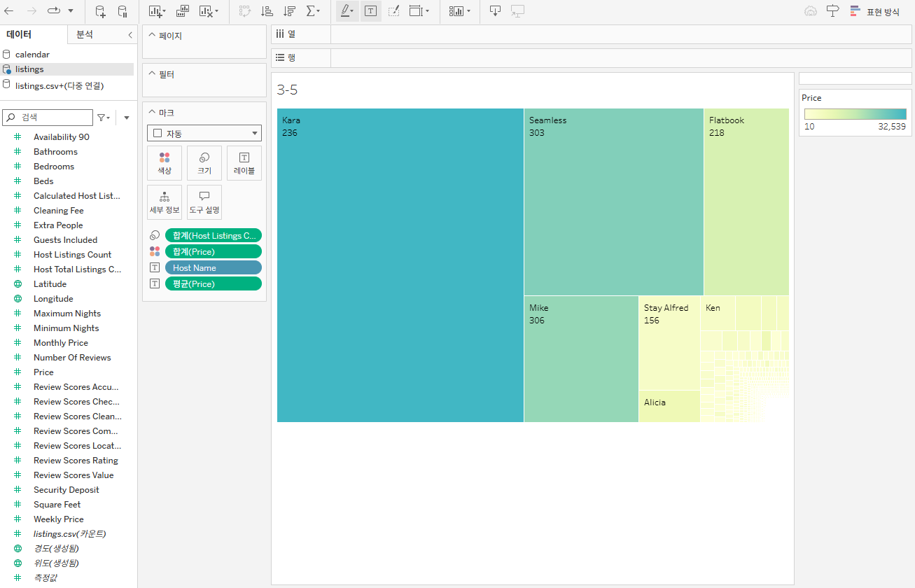915x588 pixels.
Task: Clear the sheet using the chart-with-X icon
Action: [x=206, y=11]
